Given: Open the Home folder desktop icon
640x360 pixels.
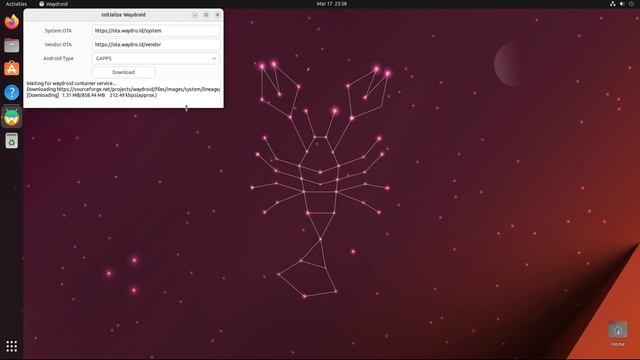Looking at the screenshot, I should tap(618, 333).
